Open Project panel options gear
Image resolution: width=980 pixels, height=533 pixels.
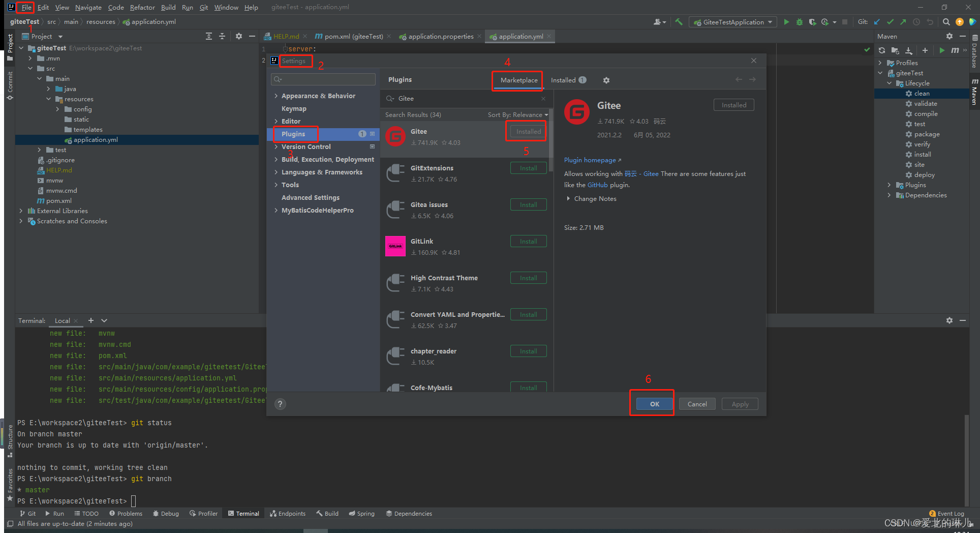239,36
